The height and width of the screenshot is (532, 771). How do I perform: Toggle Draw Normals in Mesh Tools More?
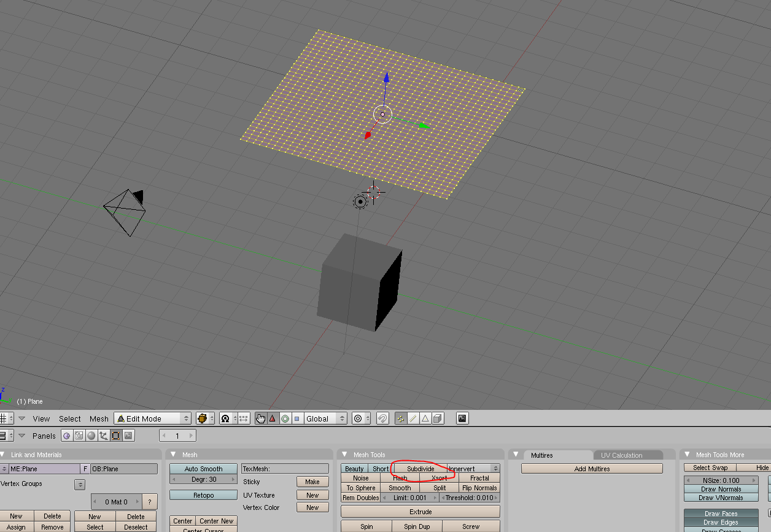tap(721, 489)
